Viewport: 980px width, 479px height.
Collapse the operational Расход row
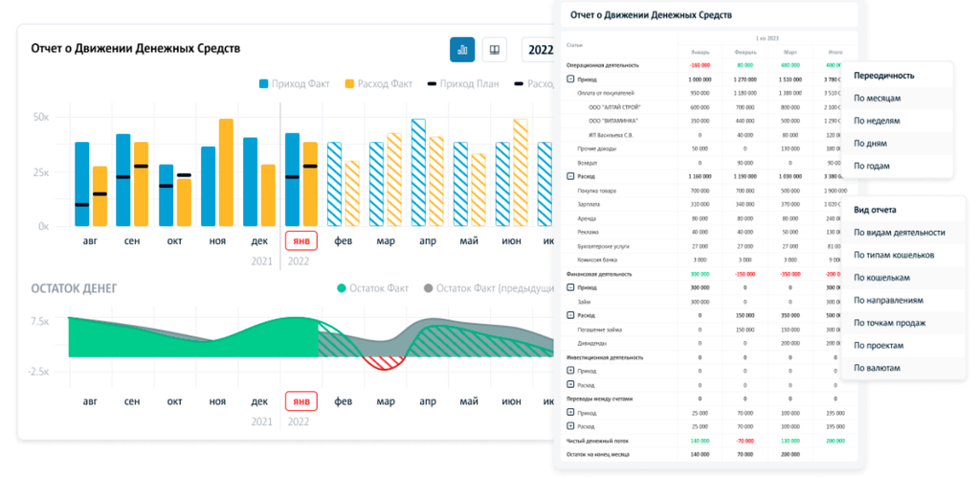[x=570, y=176]
